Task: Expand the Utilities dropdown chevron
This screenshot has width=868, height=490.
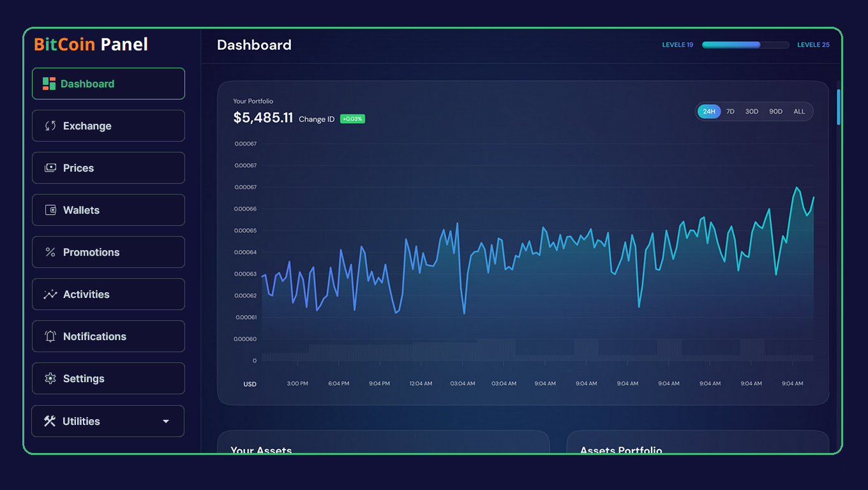Action: coord(166,421)
